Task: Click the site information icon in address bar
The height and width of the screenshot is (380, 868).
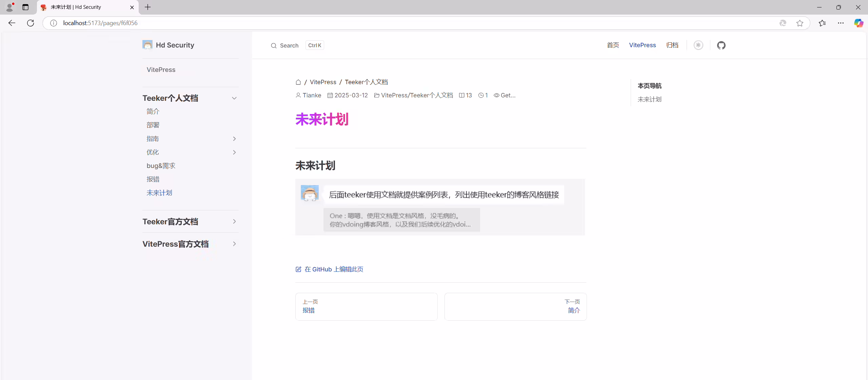Action: [54, 23]
